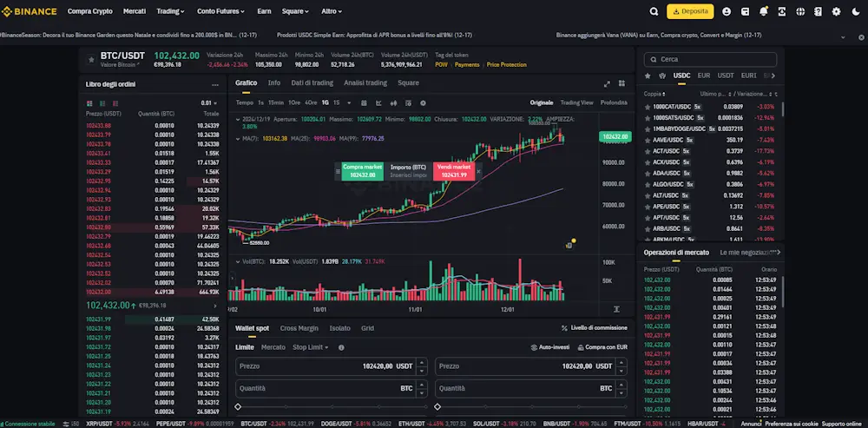Switch chart to Trading View
The height and width of the screenshot is (428, 868).
pyautogui.click(x=576, y=103)
